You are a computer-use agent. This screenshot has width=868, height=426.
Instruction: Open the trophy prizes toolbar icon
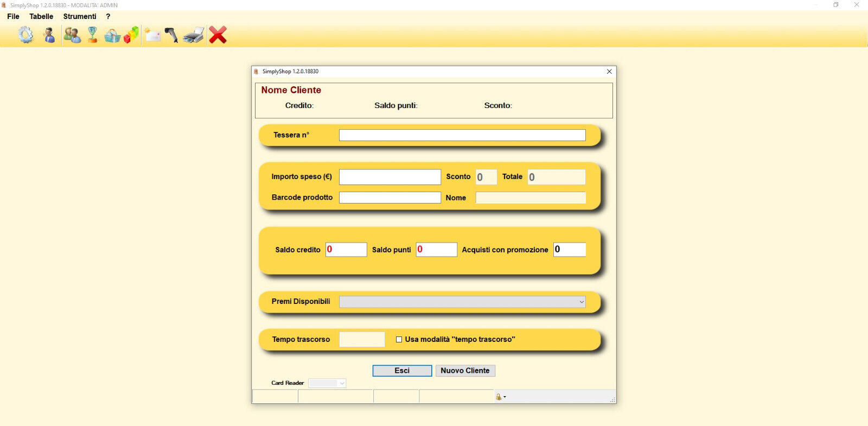pyautogui.click(x=93, y=35)
